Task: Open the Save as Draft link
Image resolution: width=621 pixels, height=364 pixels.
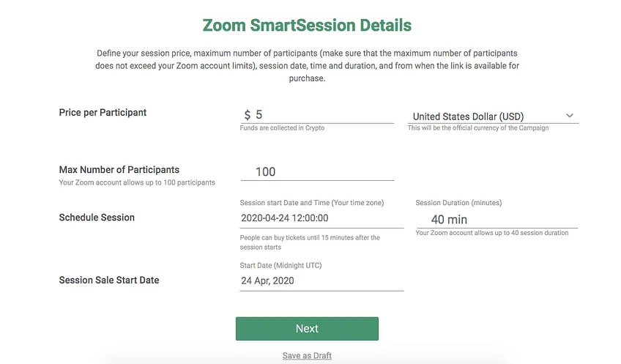Action: (307, 356)
